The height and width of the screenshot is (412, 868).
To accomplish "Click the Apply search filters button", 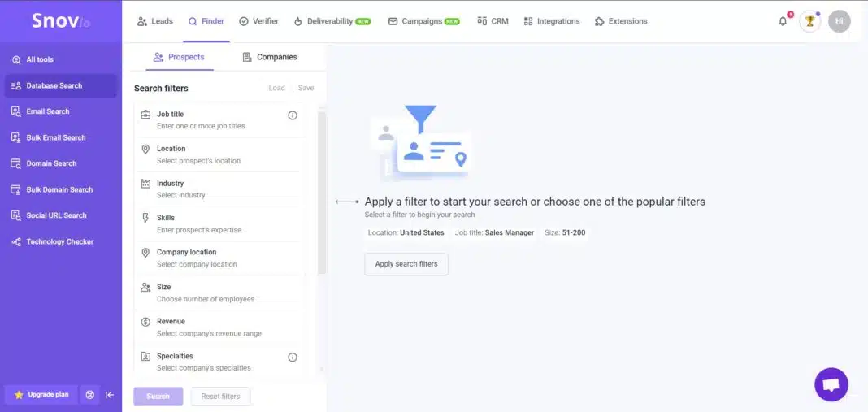I will pos(406,264).
